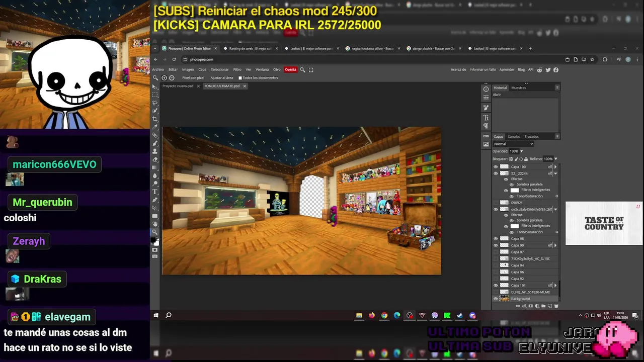Image resolution: width=644 pixels, height=362 pixels.
Task: Select the Brush tool
Action: pyautogui.click(x=155, y=143)
